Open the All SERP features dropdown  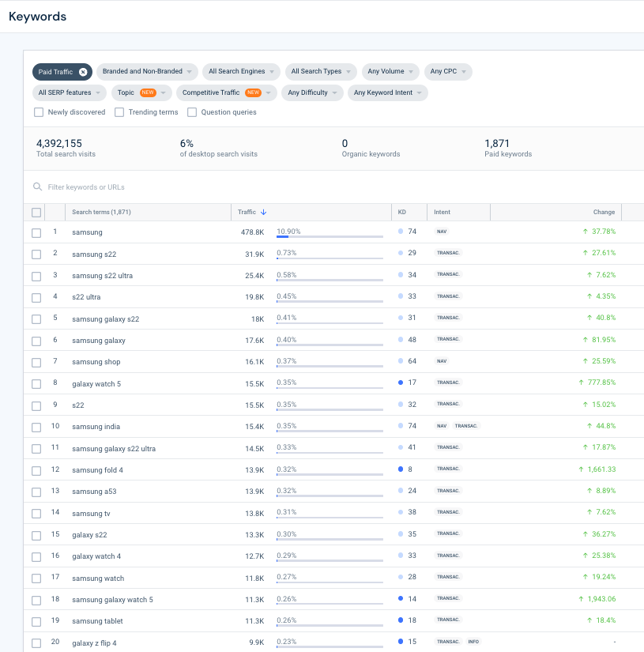(70, 92)
